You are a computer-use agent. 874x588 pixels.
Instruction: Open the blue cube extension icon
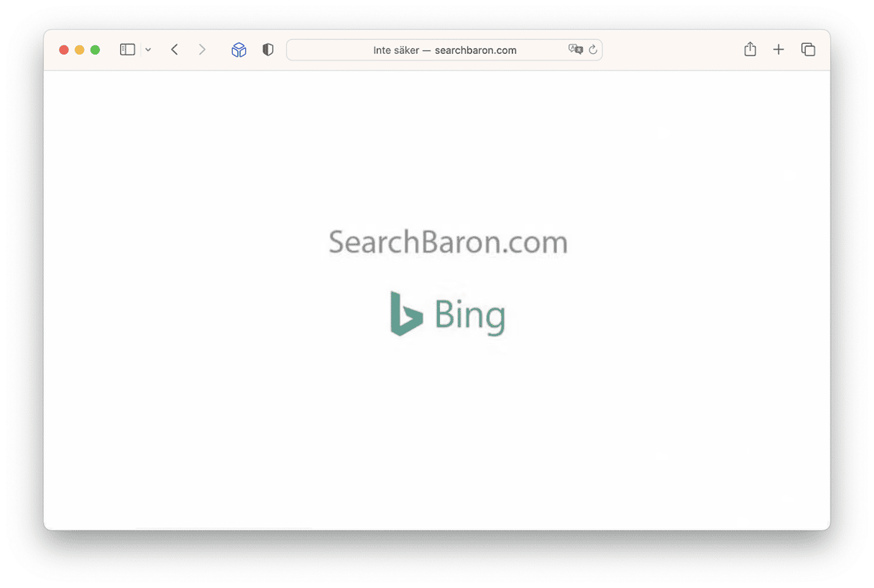pyautogui.click(x=239, y=50)
